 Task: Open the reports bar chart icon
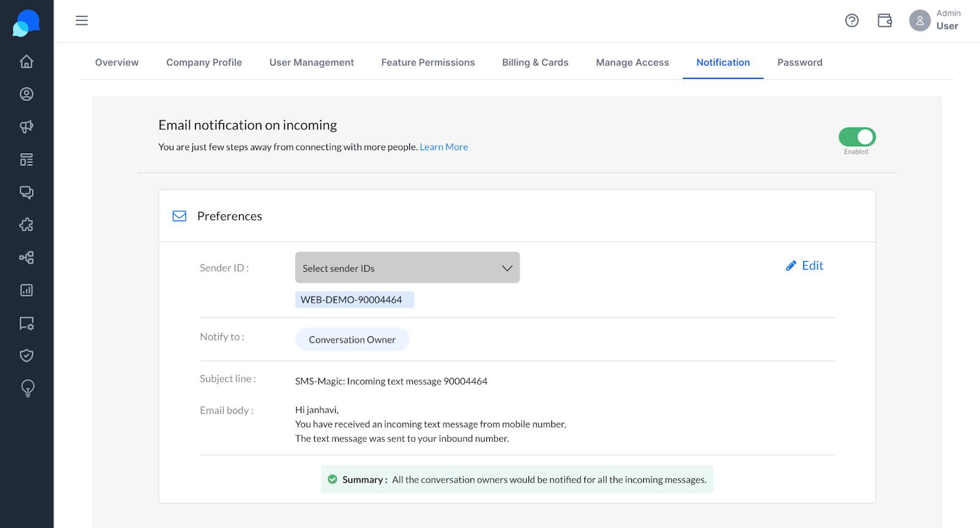(26, 290)
